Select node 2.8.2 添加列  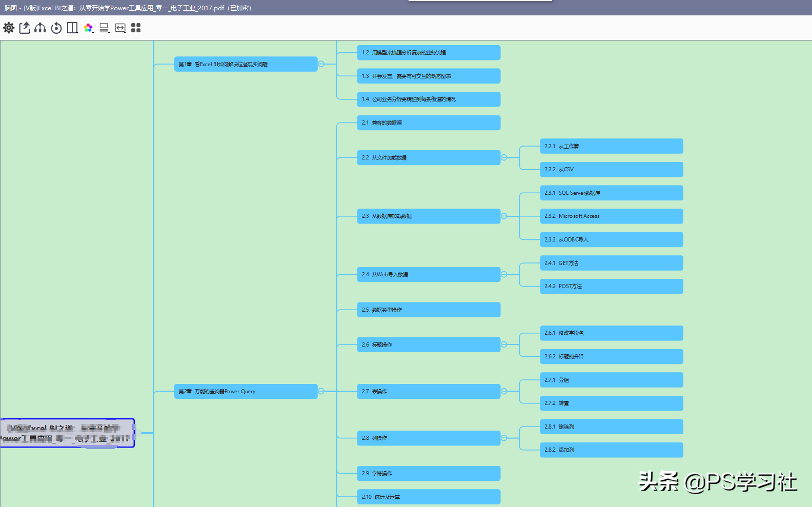tap(612, 450)
